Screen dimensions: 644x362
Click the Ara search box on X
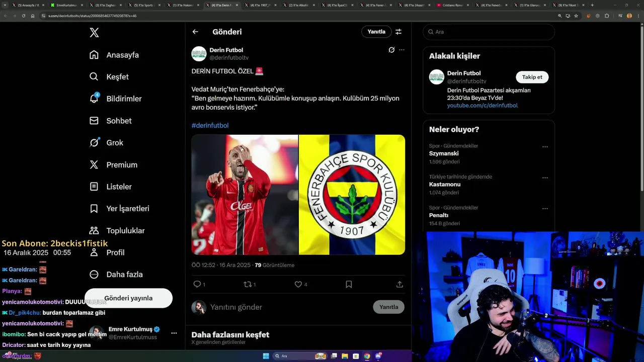coord(489,32)
